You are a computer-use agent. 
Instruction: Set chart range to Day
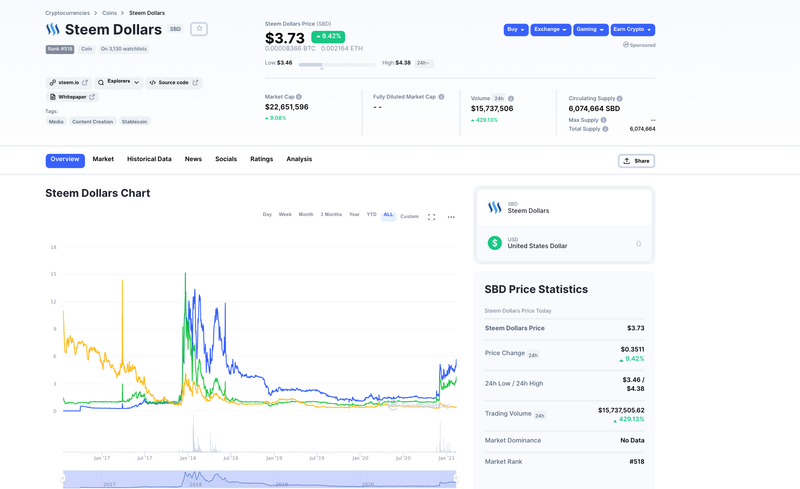click(x=267, y=215)
